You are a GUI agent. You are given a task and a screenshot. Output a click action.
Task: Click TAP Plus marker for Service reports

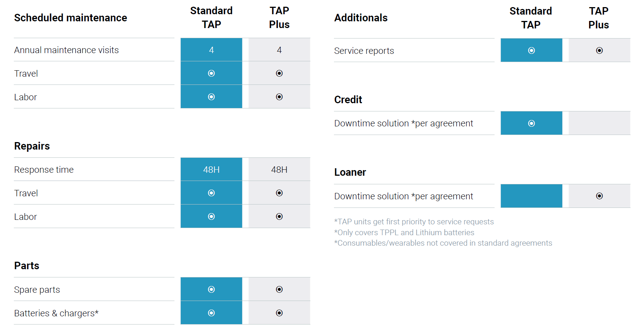[600, 50]
